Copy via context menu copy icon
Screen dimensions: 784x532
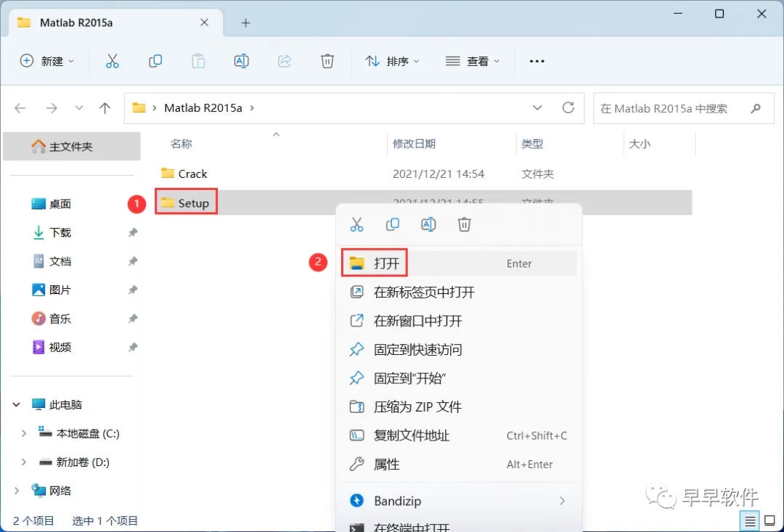(393, 224)
